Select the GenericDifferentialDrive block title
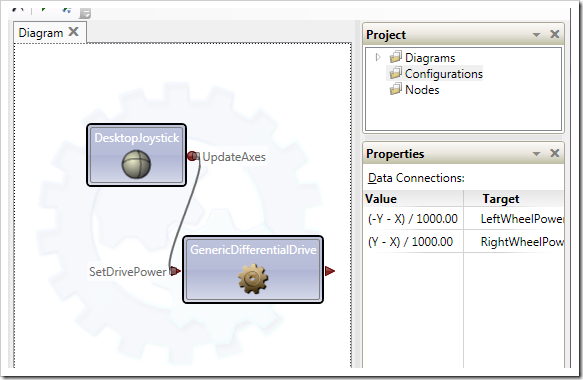Image resolution: width=583 pixels, height=380 pixels. click(x=253, y=249)
